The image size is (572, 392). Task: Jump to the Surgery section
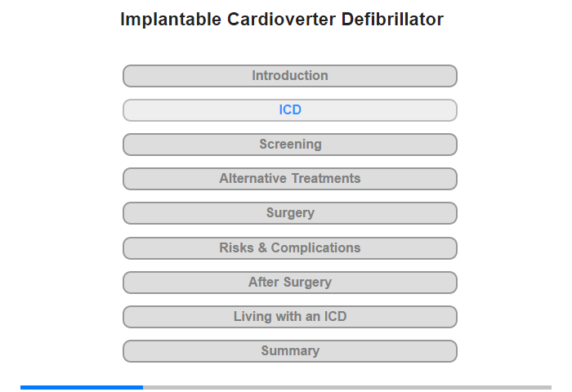click(x=290, y=213)
